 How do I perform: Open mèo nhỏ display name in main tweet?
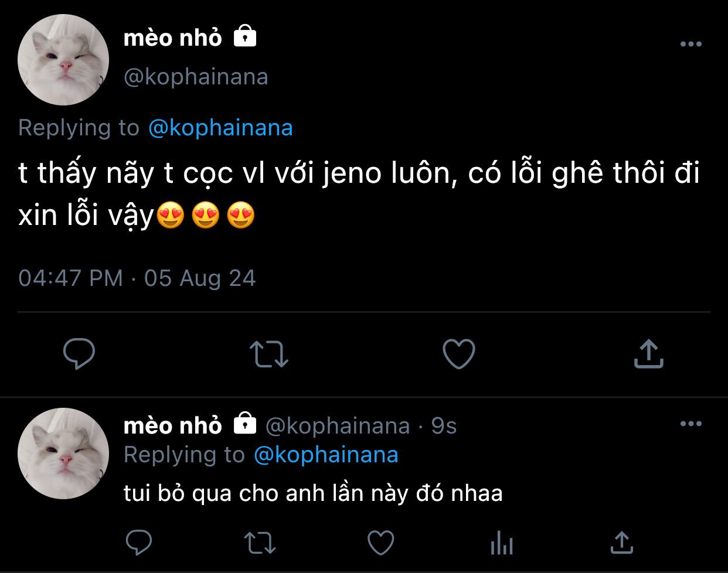pyautogui.click(x=173, y=38)
